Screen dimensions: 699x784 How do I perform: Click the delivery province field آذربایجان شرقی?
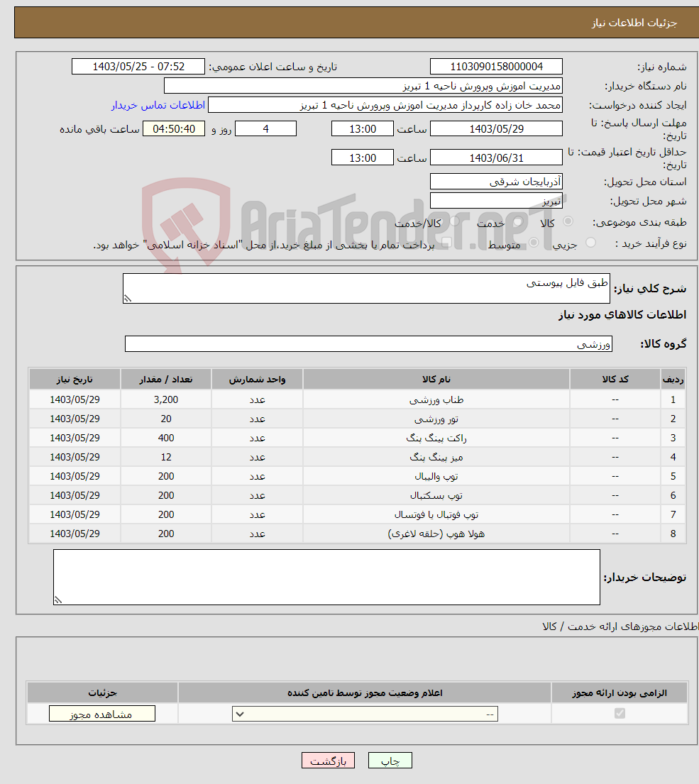tap(496, 182)
